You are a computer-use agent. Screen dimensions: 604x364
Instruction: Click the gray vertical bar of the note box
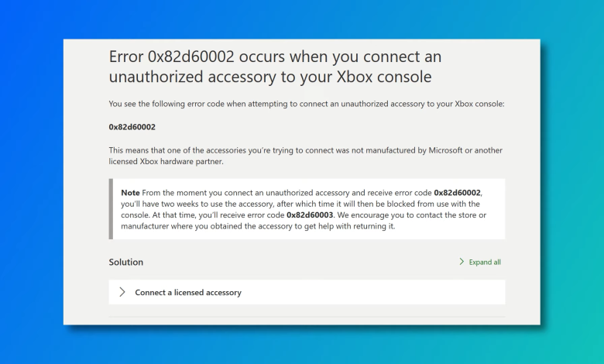click(x=112, y=208)
